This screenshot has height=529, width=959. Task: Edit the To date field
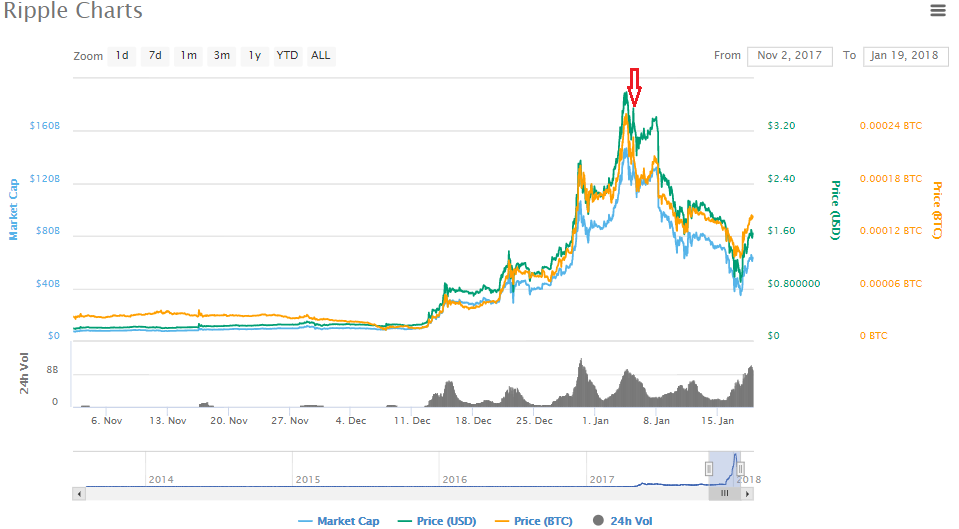905,56
